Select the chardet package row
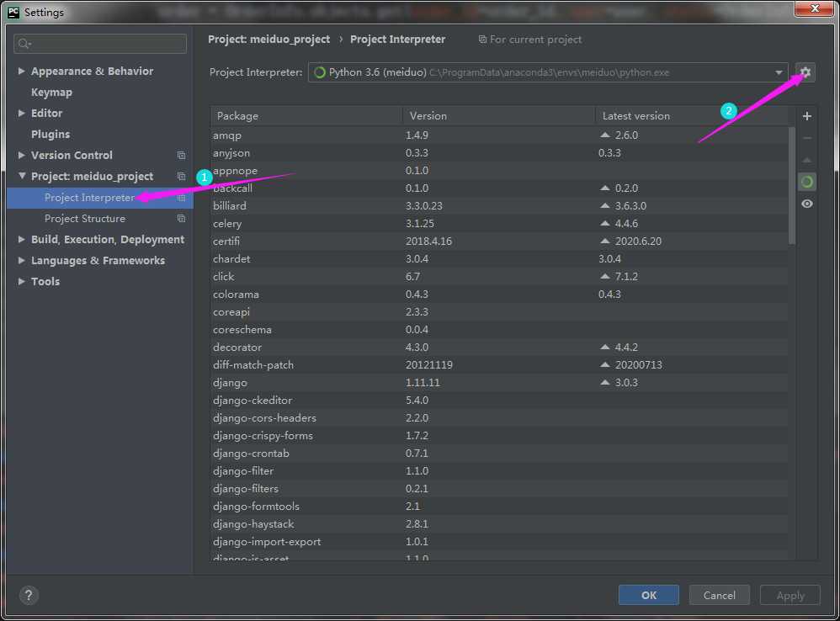Screen dimensions: 840x621 click(x=499, y=258)
